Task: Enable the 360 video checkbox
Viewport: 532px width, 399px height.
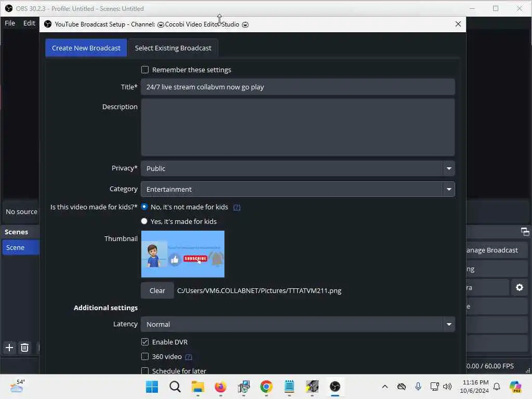Action: (145, 356)
